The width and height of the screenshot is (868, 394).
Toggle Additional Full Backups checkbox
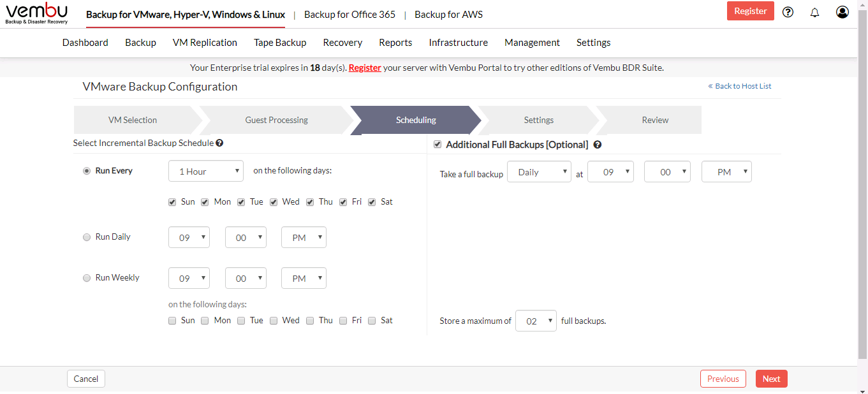click(438, 145)
